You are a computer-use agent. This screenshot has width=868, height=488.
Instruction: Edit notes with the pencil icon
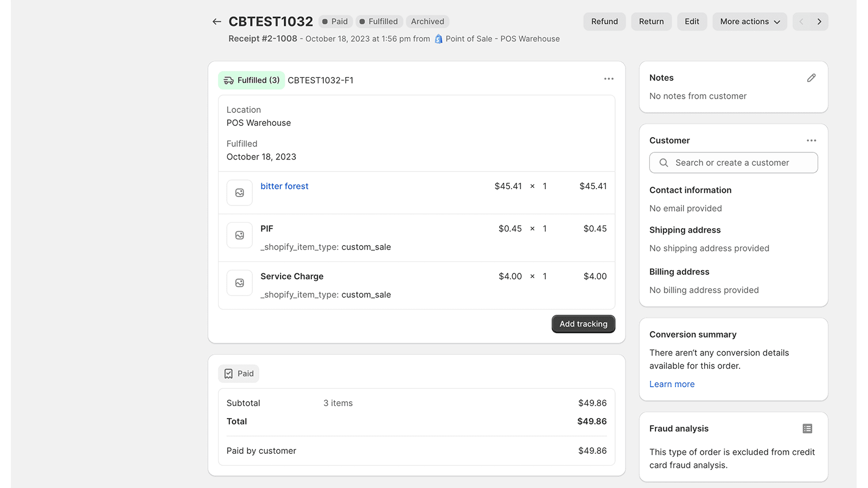[811, 78]
